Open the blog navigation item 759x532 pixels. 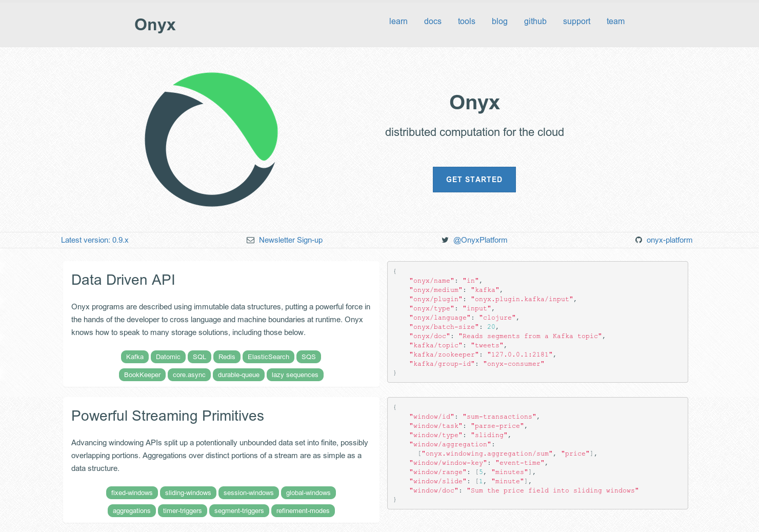coord(500,21)
